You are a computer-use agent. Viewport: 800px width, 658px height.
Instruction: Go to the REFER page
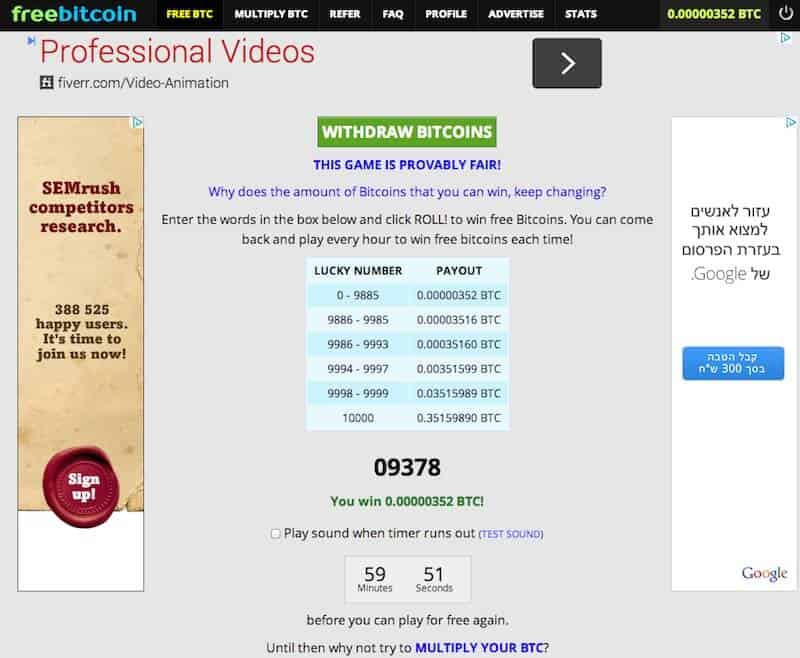coord(345,14)
